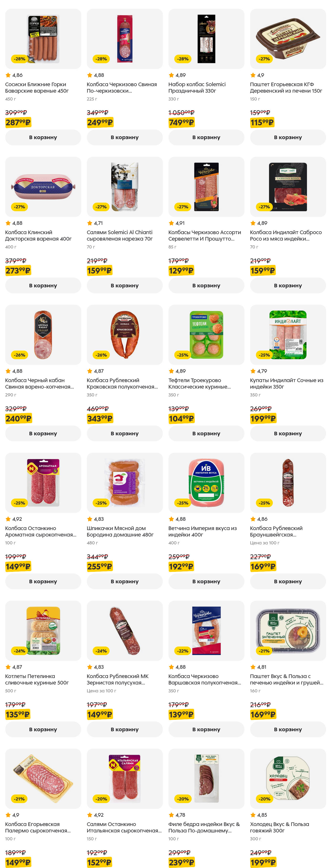The height and width of the screenshot is (868, 333).
Task: Click the star rating icon for Сосиски Ближние Горки
Action: point(8,75)
